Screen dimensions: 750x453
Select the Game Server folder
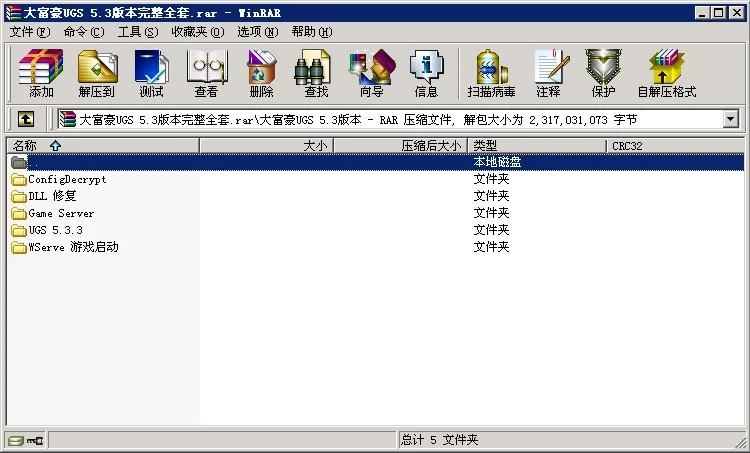click(x=61, y=213)
